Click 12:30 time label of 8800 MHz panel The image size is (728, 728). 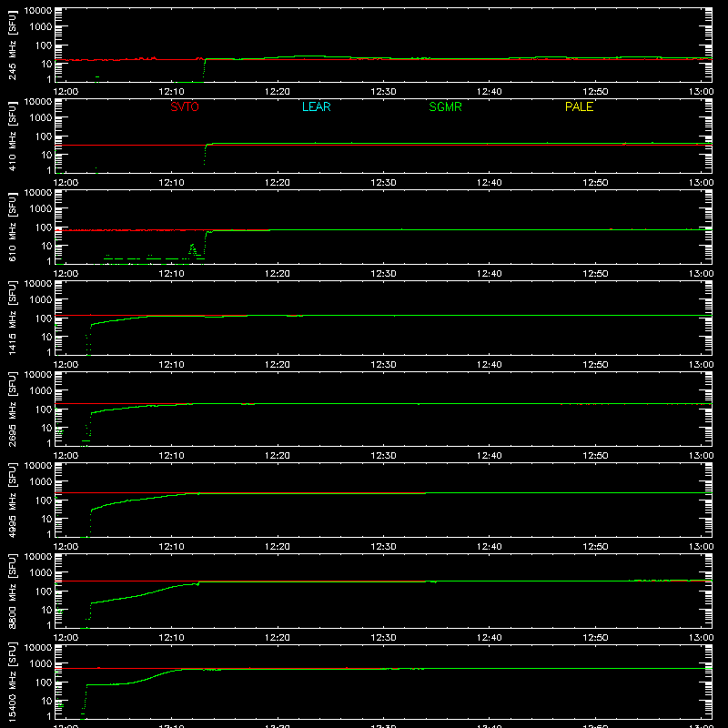(x=383, y=638)
